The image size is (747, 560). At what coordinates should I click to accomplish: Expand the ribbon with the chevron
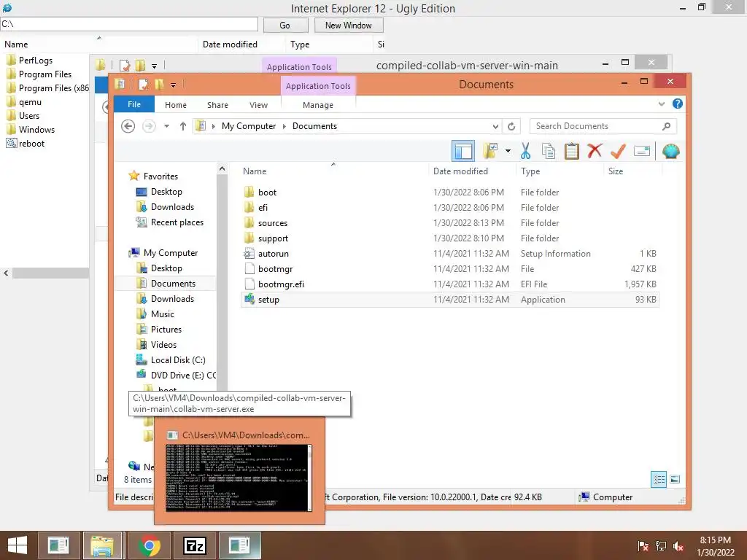[x=661, y=104]
